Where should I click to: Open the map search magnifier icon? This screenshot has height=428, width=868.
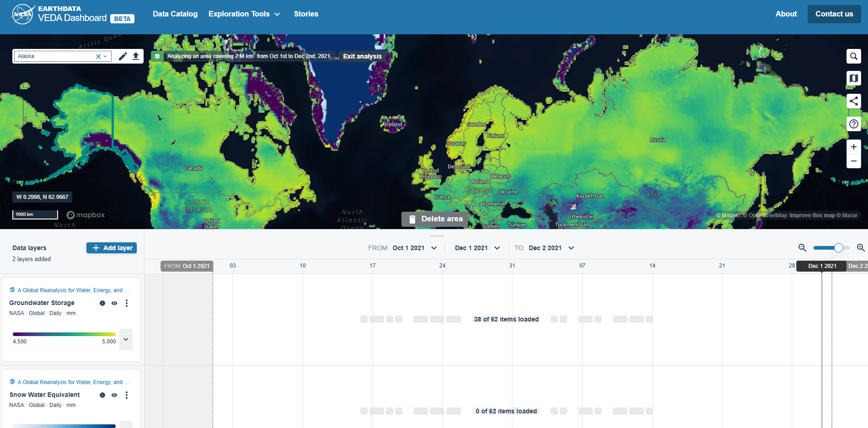click(x=853, y=56)
